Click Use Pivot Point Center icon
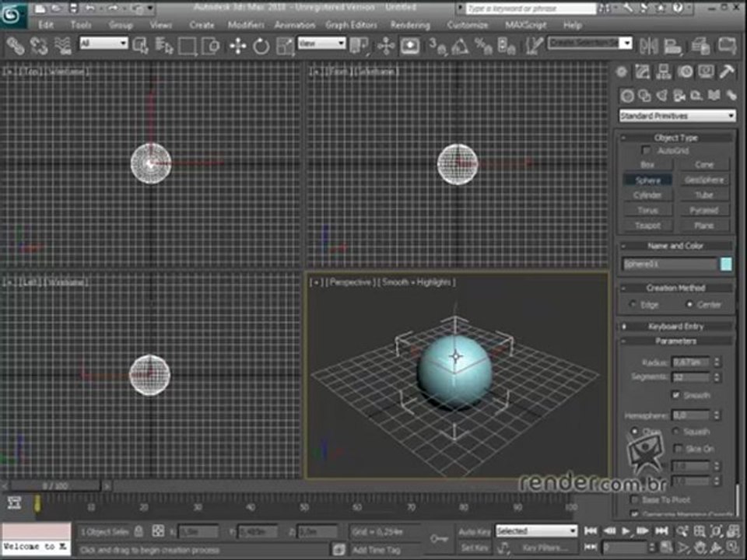 point(359,46)
